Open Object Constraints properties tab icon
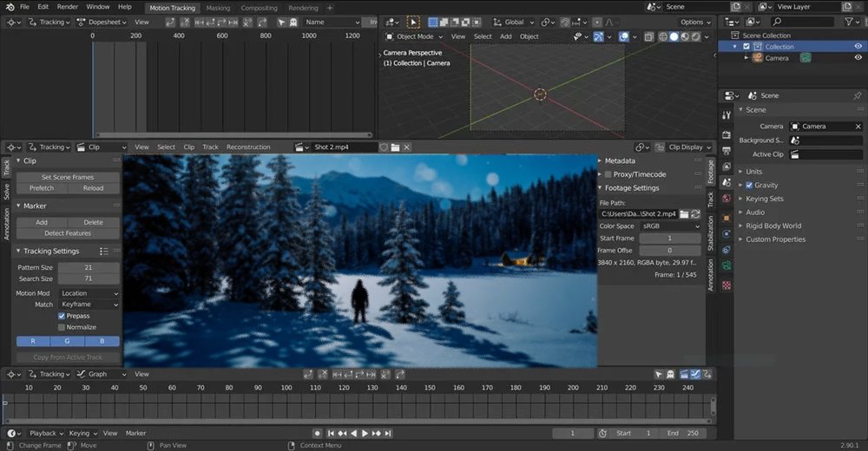The image size is (868, 451). coord(727,250)
